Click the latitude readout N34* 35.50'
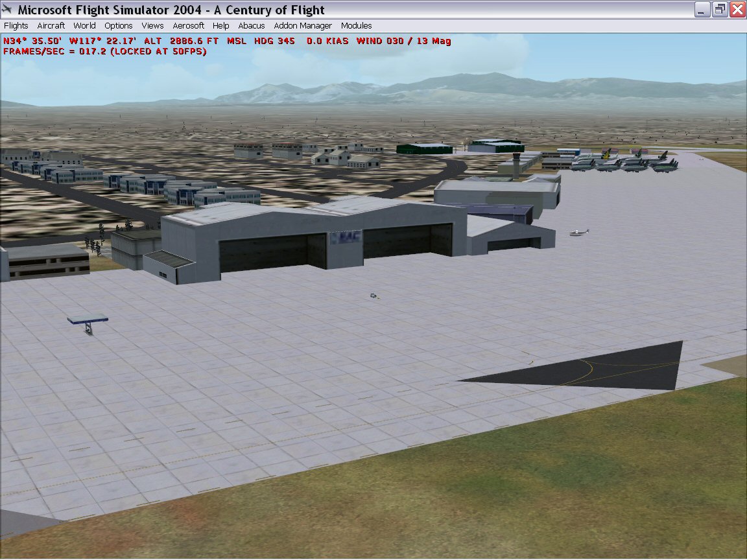747x560 pixels. point(32,41)
